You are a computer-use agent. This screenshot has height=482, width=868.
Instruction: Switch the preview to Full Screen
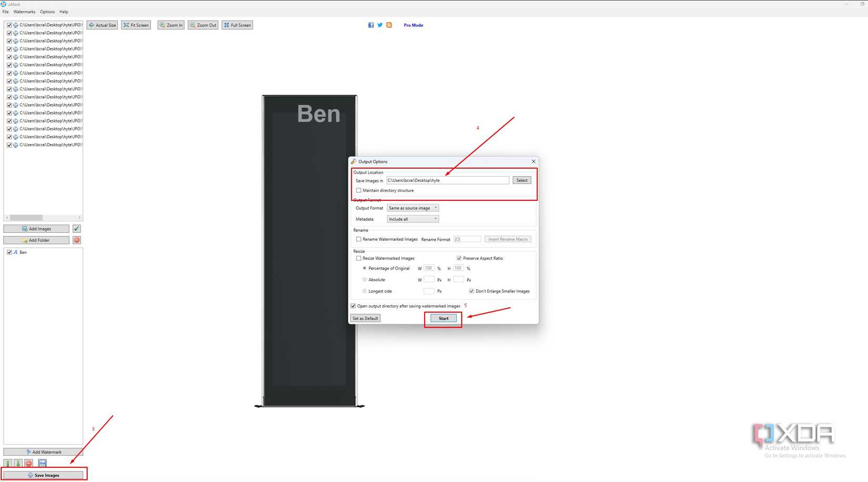[x=237, y=25]
